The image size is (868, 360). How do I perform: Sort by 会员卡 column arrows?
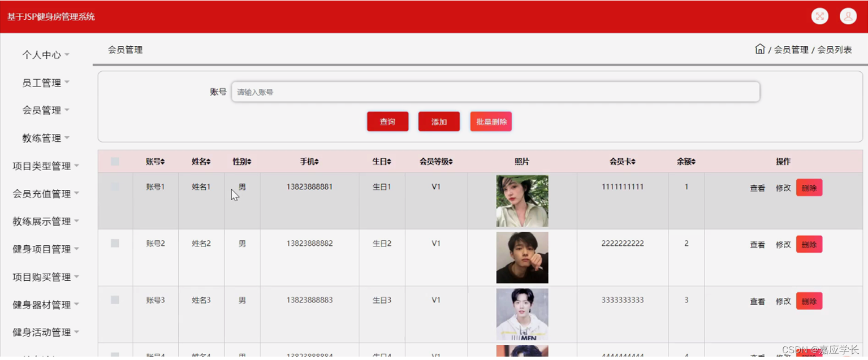pyautogui.click(x=633, y=162)
